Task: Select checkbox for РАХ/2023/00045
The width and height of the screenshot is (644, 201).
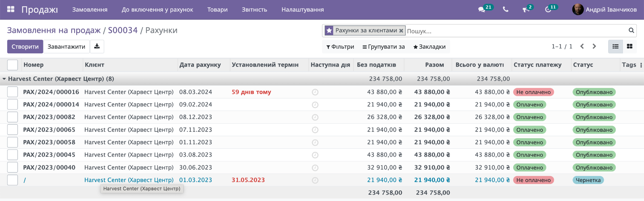Action: pos(13,155)
